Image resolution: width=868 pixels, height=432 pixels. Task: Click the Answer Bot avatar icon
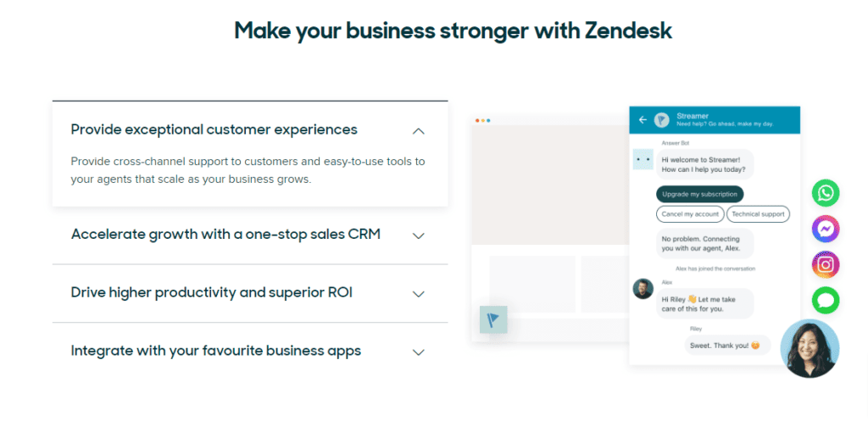pos(643,159)
